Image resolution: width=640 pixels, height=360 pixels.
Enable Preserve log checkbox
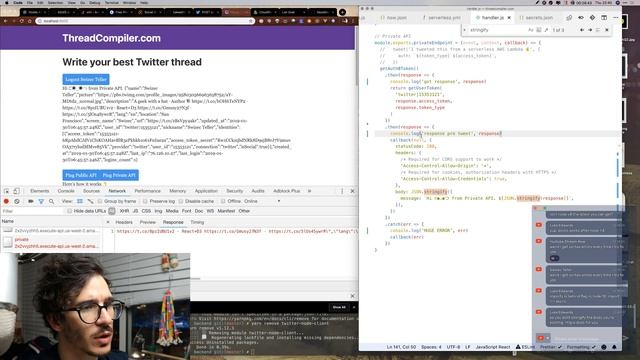click(x=145, y=201)
